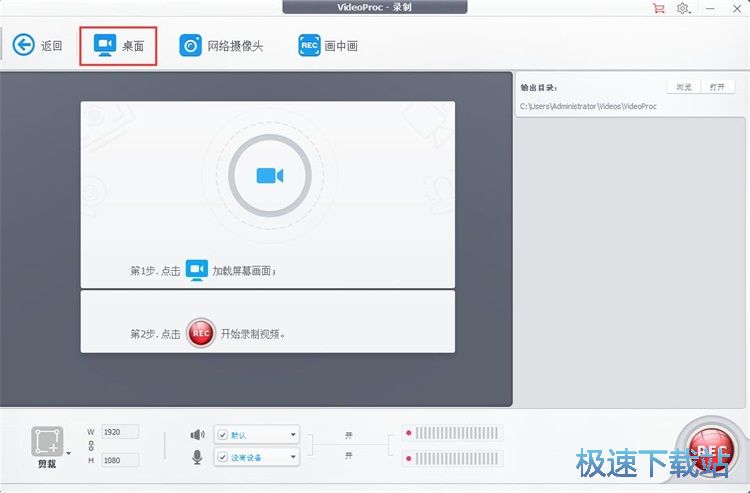Expand the speaker 默认 device dropdown
The width and height of the screenshot is (750, 493).
pos(292,434)
